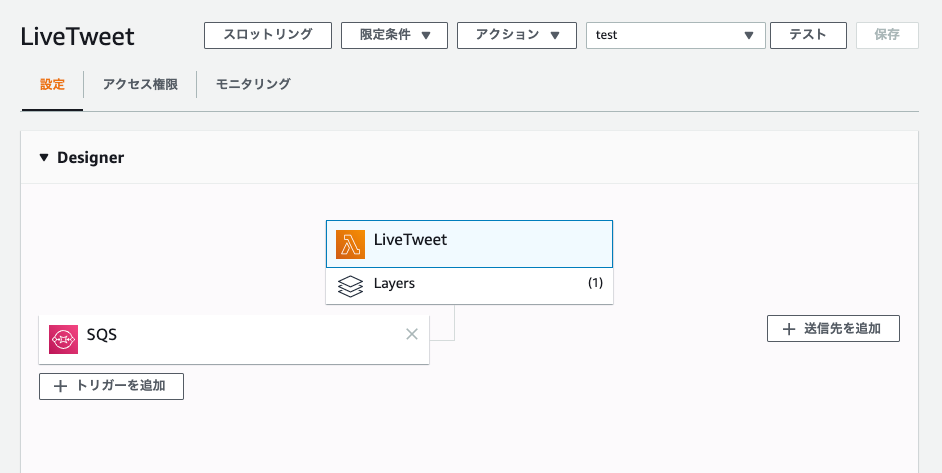
Task: Collapse the Designer section triangle
Action: pyautogui.click(x=43, y=158)
